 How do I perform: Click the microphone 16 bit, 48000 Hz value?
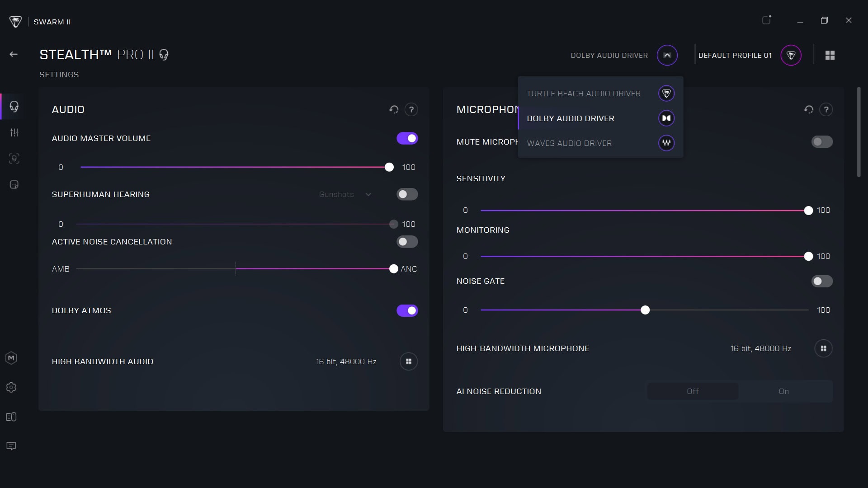[761, 348]
